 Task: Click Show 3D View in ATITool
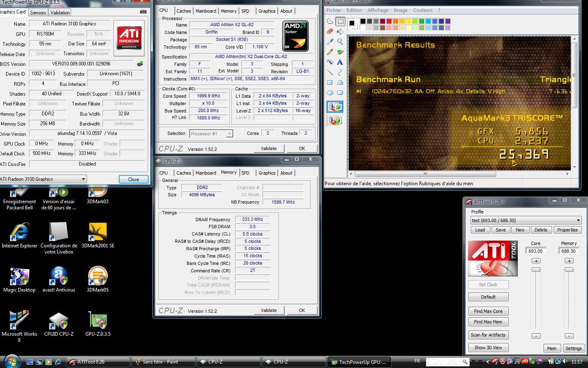[x=488, y=348]
